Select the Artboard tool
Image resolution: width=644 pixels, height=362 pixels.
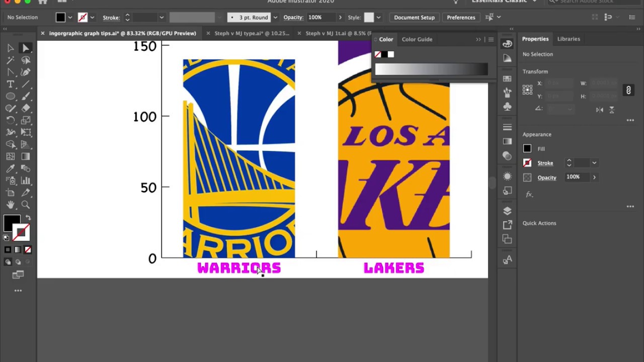11,193
